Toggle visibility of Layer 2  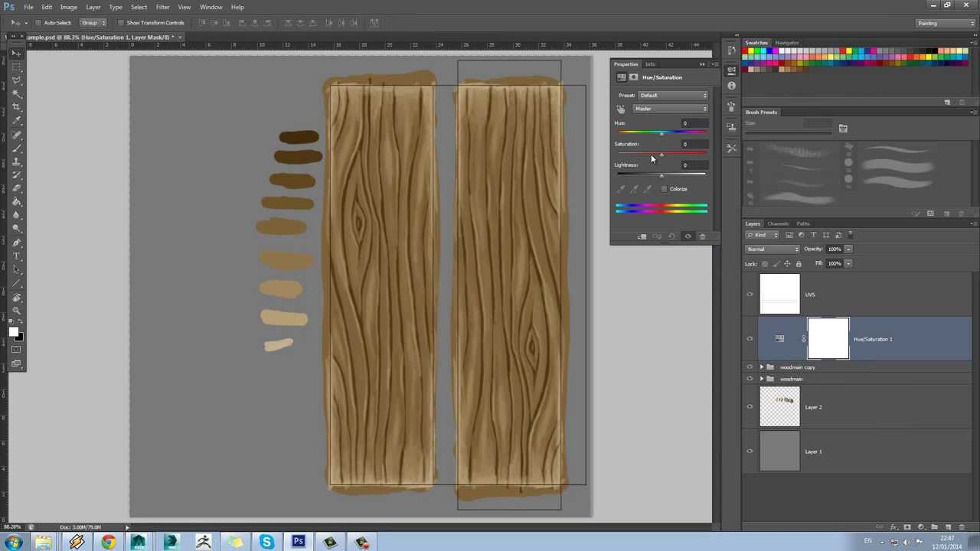pyautogui.click(x=750, y=407)
